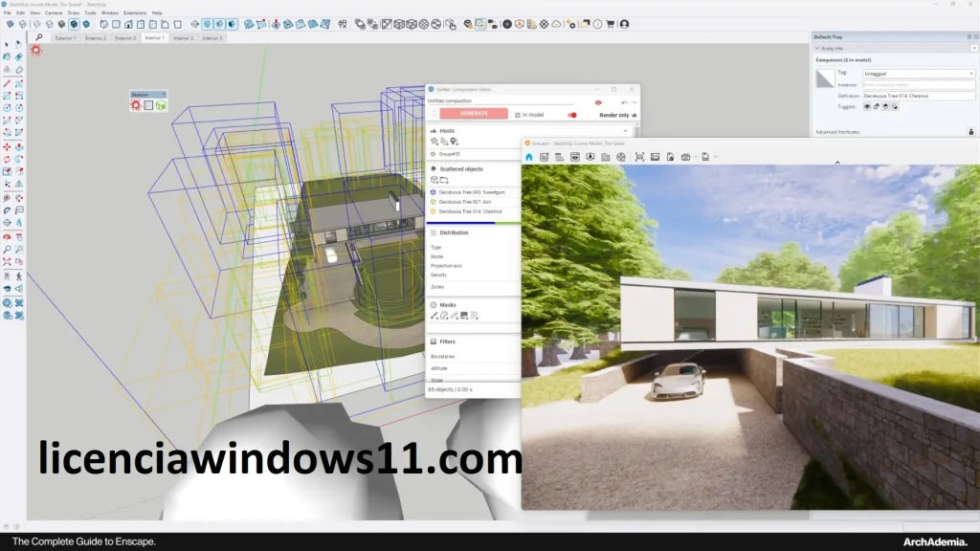Click the Untitled composition name field
Screen dimensions: 980x551
pos(500,100)
